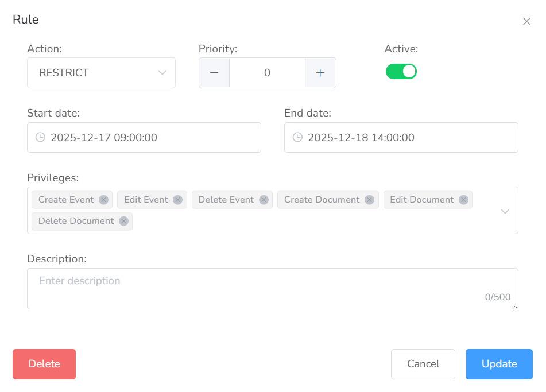Viewport: 546px width, 392px height.
Task: Increase priority with the plus button
Action: 320,73
